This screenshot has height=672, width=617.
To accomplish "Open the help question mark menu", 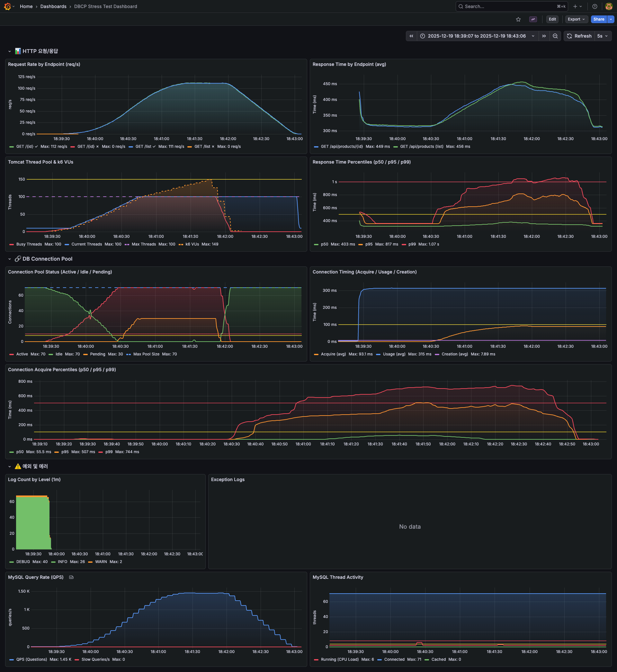I will coord(595,6).
